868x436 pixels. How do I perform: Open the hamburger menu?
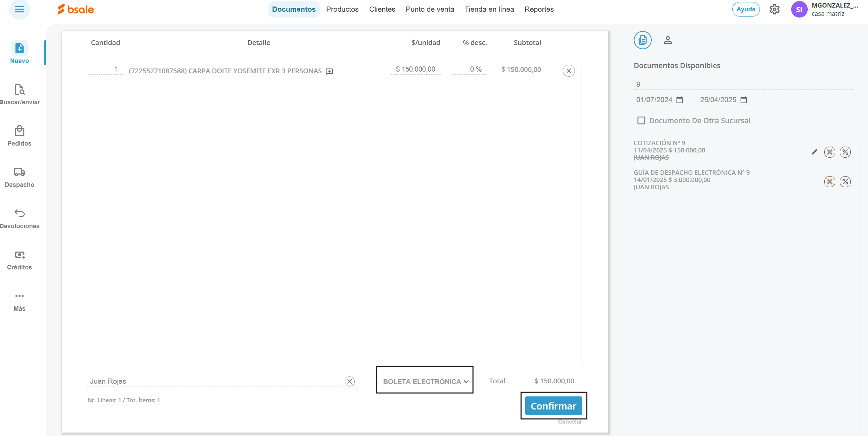(19, 9)
